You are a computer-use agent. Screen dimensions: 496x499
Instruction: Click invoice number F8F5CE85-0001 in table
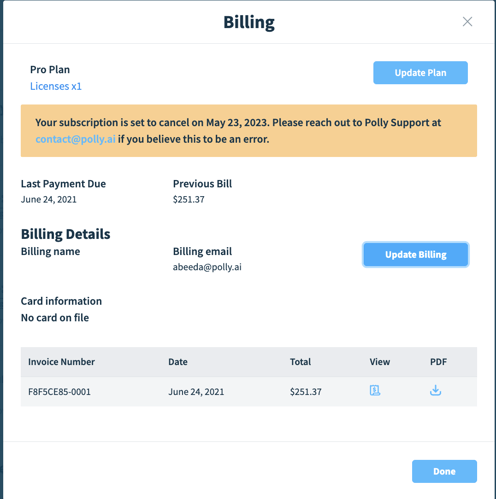(59, 392)
